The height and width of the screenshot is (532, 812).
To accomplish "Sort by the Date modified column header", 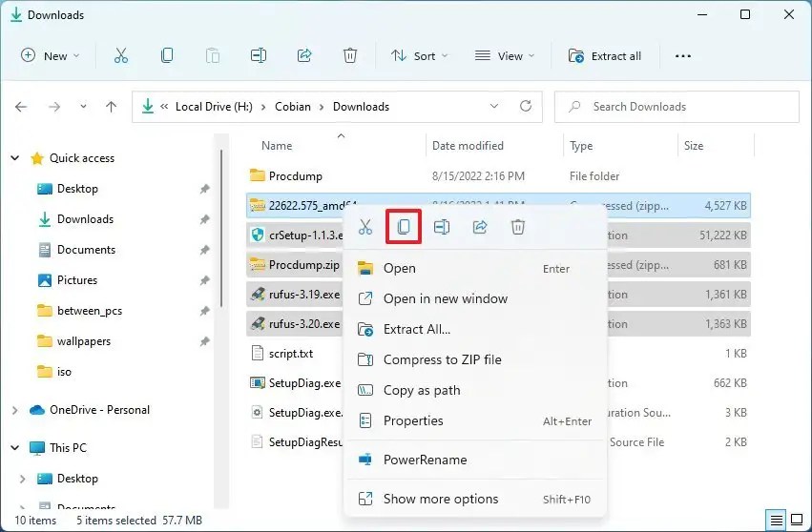I will click(468, 146).
